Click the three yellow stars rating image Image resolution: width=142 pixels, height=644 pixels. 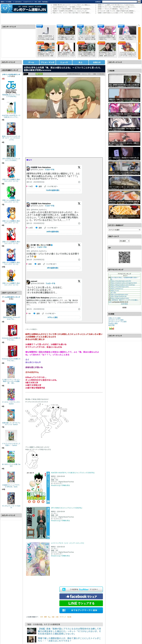[111, 327]
